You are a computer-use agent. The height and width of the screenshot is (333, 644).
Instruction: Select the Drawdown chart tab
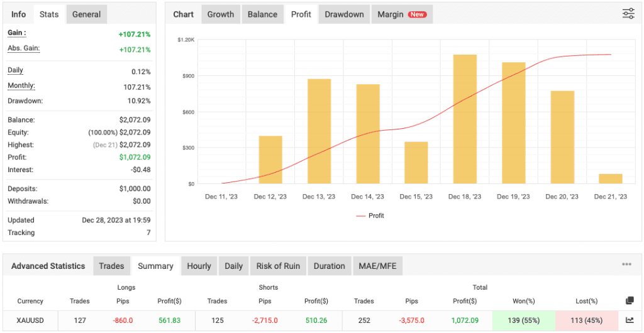pos(344,14)
